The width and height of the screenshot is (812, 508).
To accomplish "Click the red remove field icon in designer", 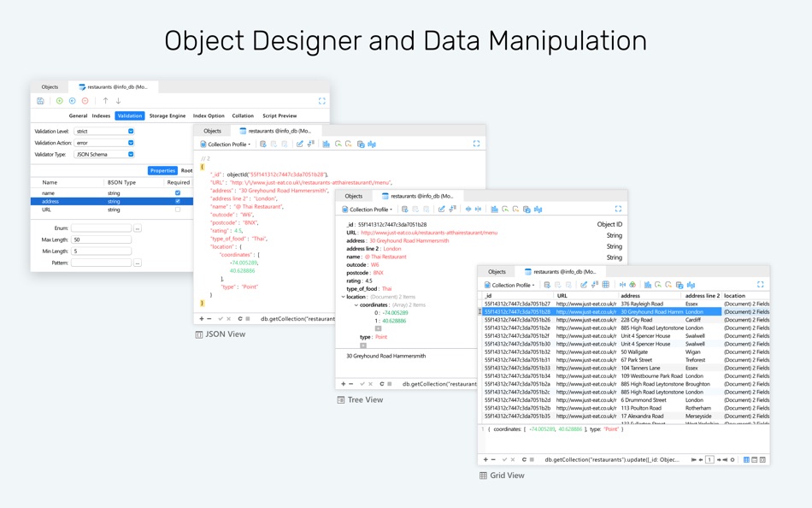I will (85, 101).
